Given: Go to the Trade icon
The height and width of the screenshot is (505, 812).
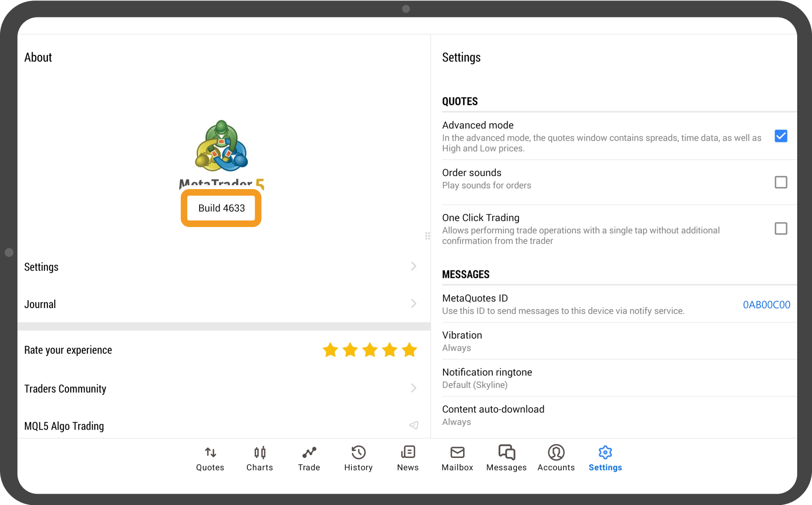Looking at the screenshot, I should (x=309, y=452).
